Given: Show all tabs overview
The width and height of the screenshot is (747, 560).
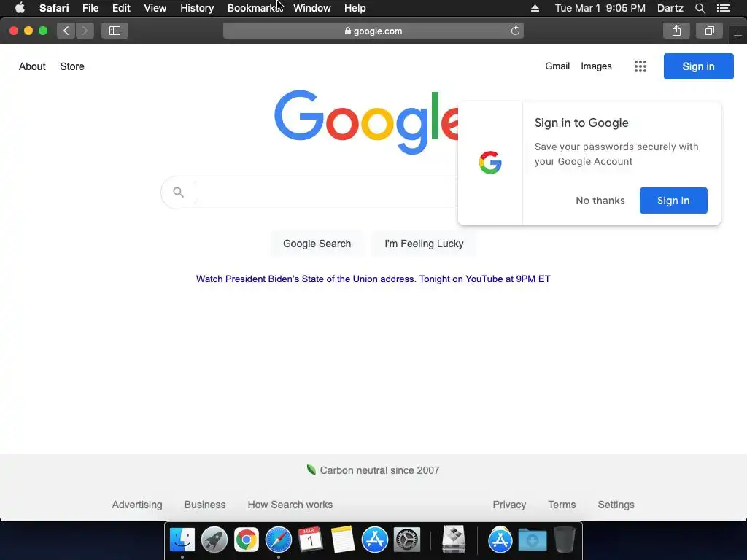Looking at the screenshot, I should coord(709,31).
